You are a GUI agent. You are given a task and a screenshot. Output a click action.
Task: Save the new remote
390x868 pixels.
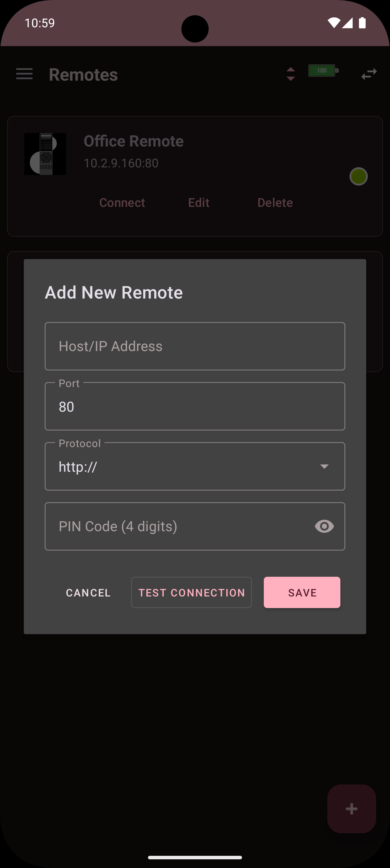click(x=302, y=593)
